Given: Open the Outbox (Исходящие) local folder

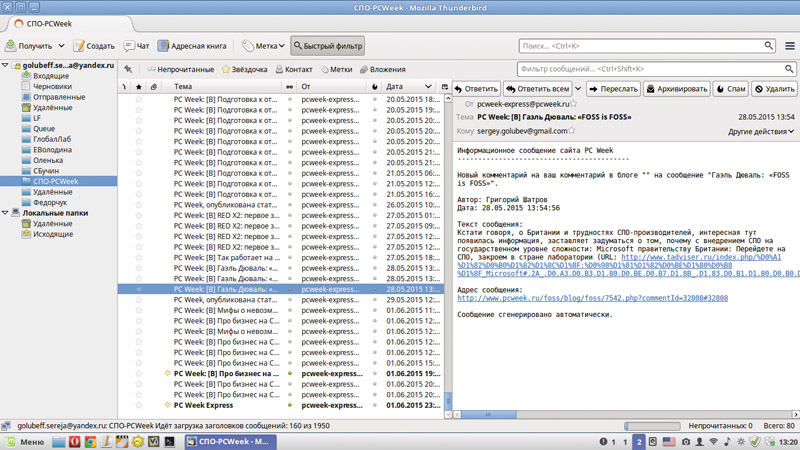Looking at the screenshot, I should click(x=53, y=234).
